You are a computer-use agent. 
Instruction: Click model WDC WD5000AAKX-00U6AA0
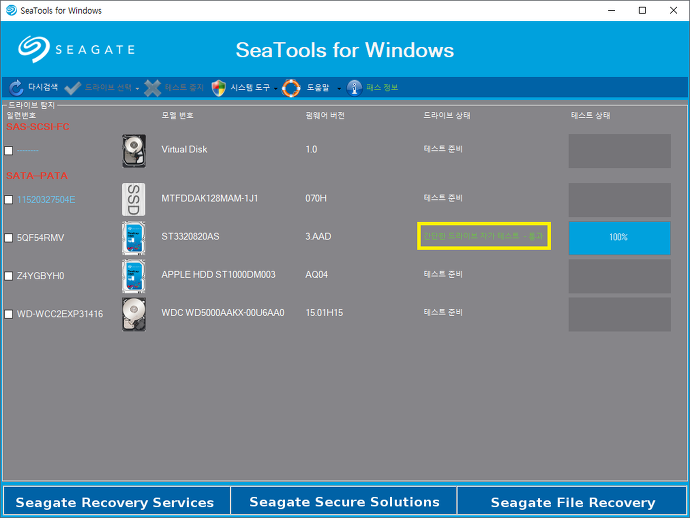click(x=223, y=312)
